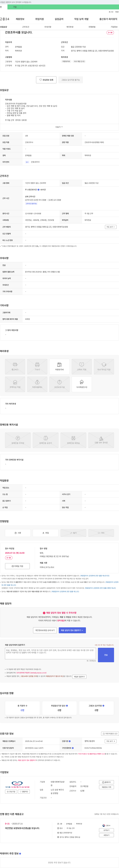Switch to the 전형방법 section tab

(92, 27)
